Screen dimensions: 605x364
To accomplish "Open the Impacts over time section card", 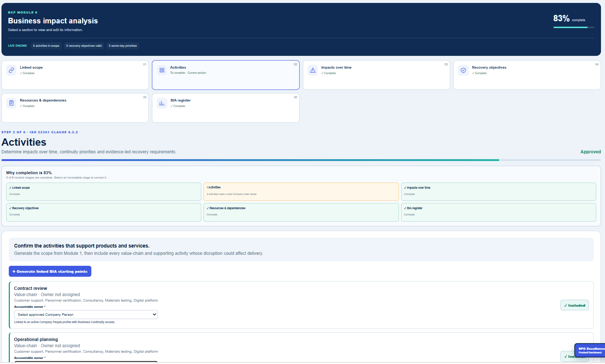I will pos(376,75).
